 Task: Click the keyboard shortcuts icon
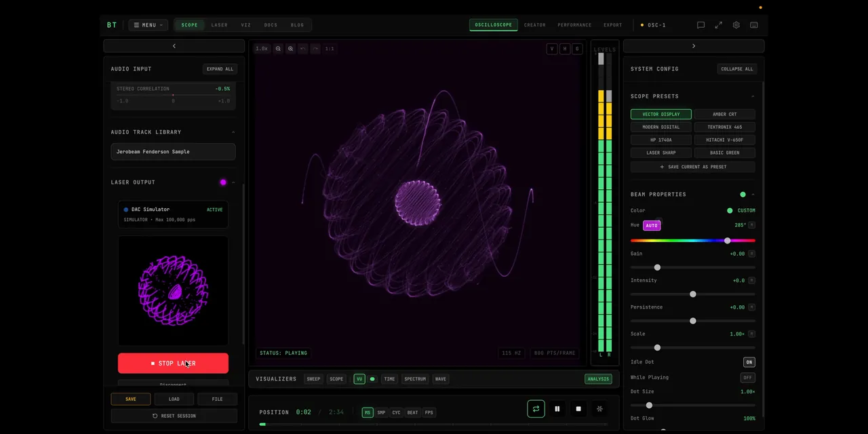(753, 25)
